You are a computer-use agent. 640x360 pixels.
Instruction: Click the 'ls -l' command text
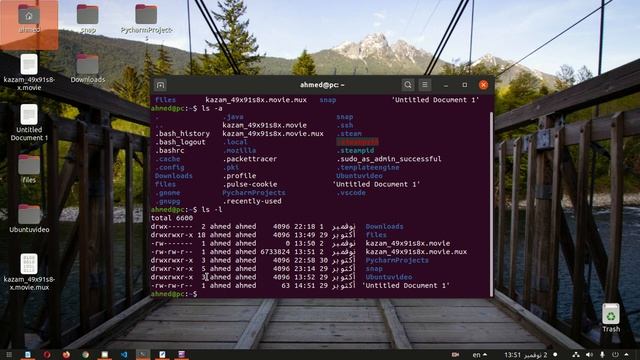pos(212,209)
